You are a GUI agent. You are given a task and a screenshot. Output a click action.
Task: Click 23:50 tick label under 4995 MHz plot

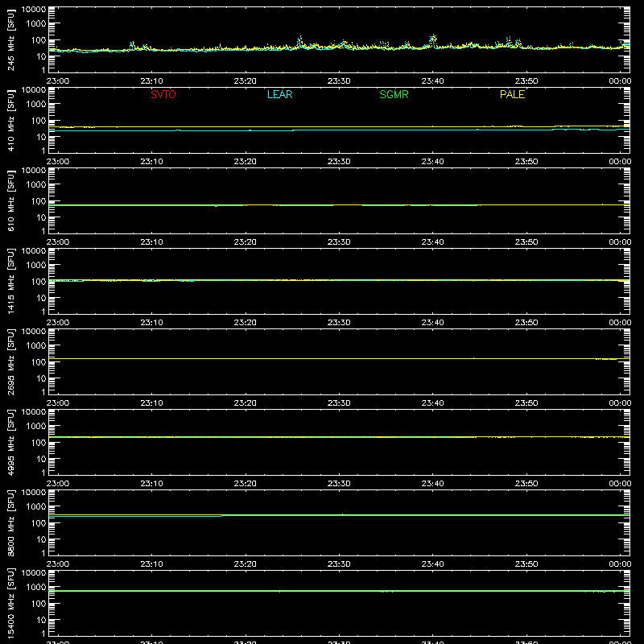(x=526, y=484)
